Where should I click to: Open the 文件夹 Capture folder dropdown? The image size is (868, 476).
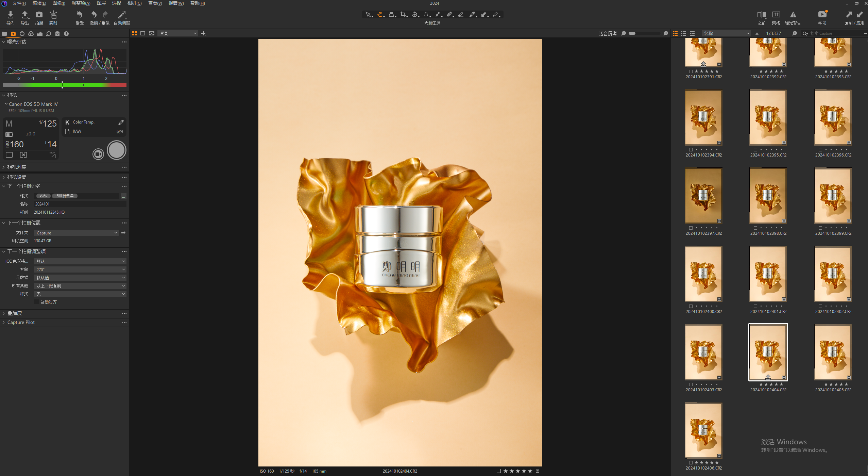coord(76,233)
